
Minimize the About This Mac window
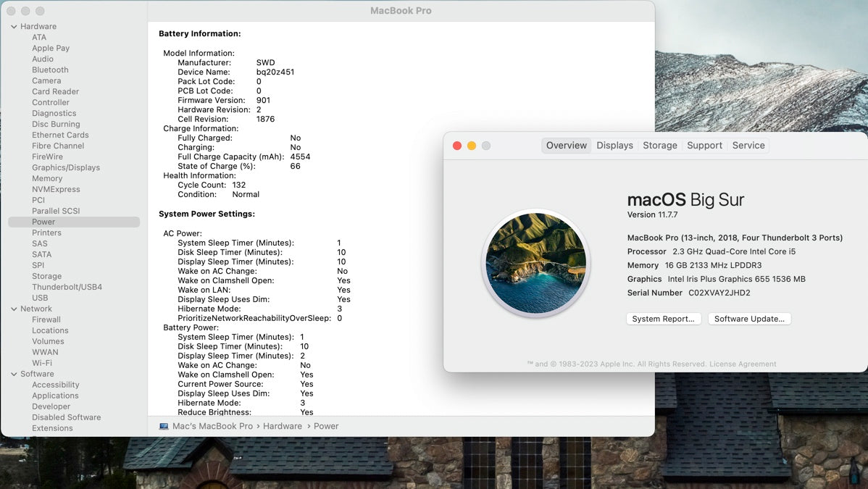[472, 146]
